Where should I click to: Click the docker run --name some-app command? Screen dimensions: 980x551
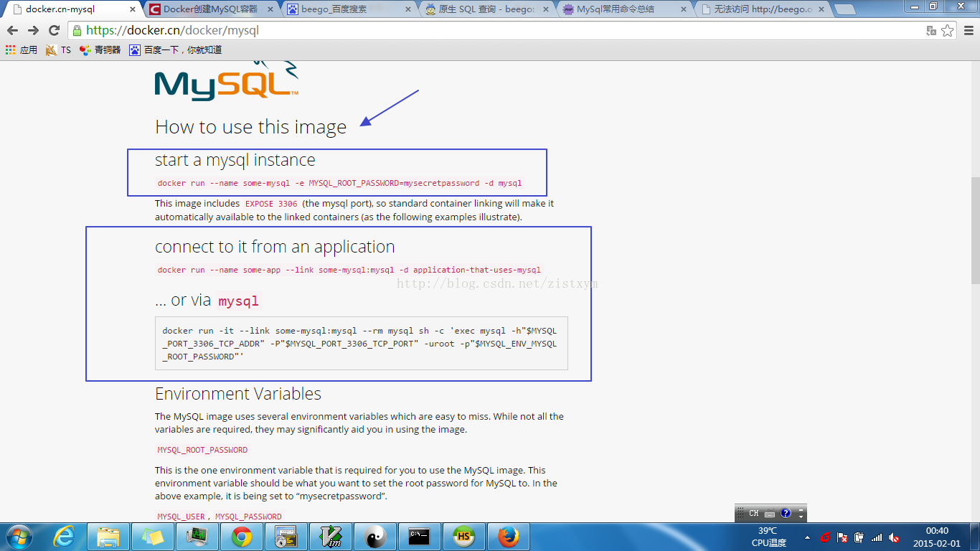click(349, 270)
